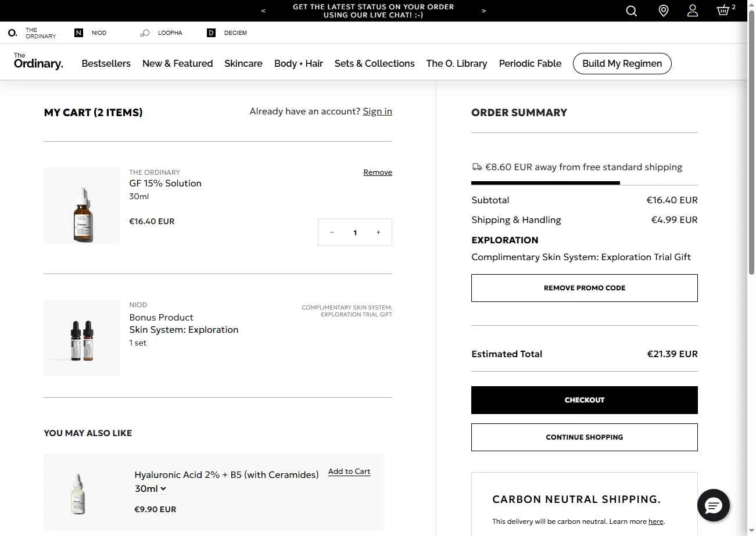
Task: Click the free shipping progress bar
Action: click(x=585, y=183)
